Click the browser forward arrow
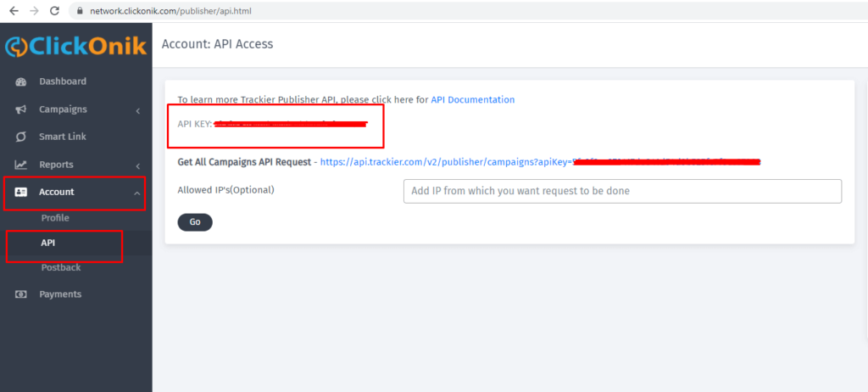Viewport: 868px width, 392px height. 35,11
